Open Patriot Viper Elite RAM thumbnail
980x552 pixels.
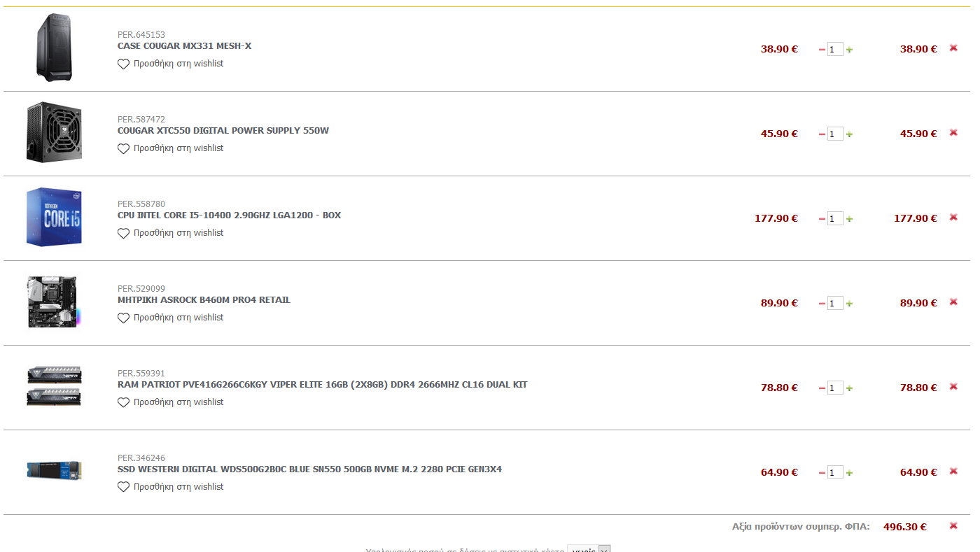pos(54,385)
